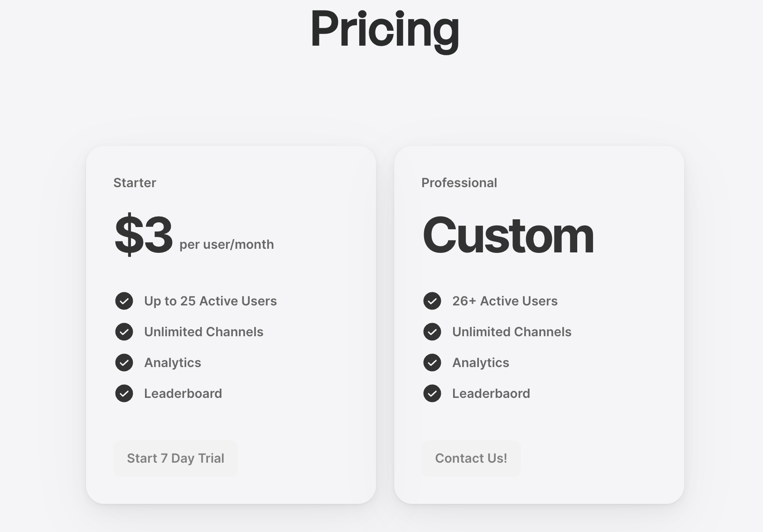Click checkmark icon beside 26+ Active Users

(x=432, y=301)
